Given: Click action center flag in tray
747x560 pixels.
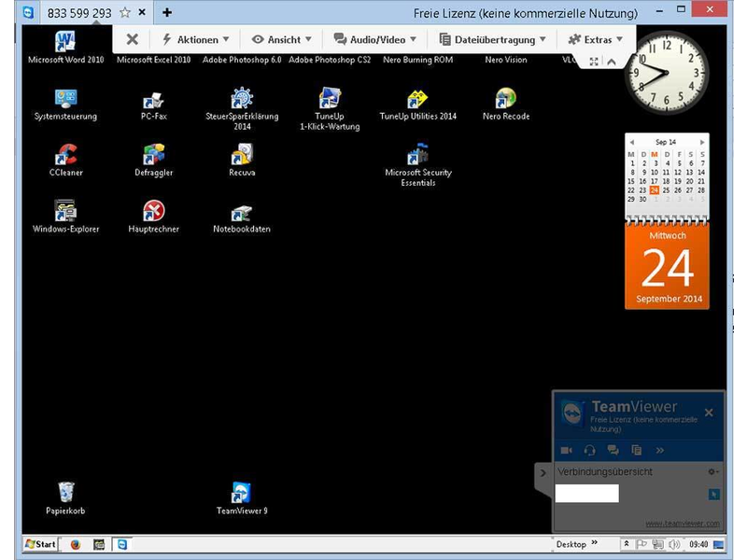Looking at the screenshot, I should pos(641,544).
